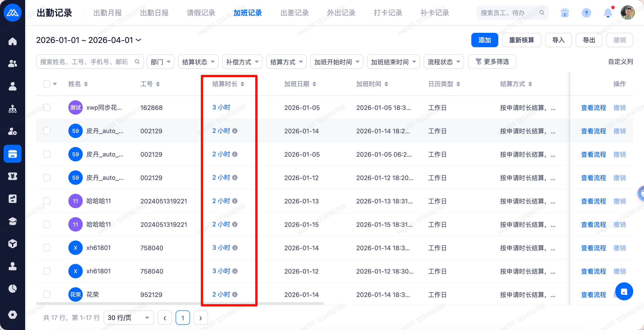The image size is (644, 330).
Task: Expand the 部门 filter dropdown
Action: click(x=160, y=62)
